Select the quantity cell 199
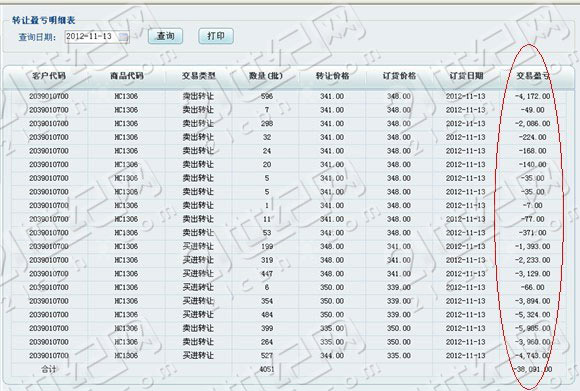The image size is (580, 391). 267,246
